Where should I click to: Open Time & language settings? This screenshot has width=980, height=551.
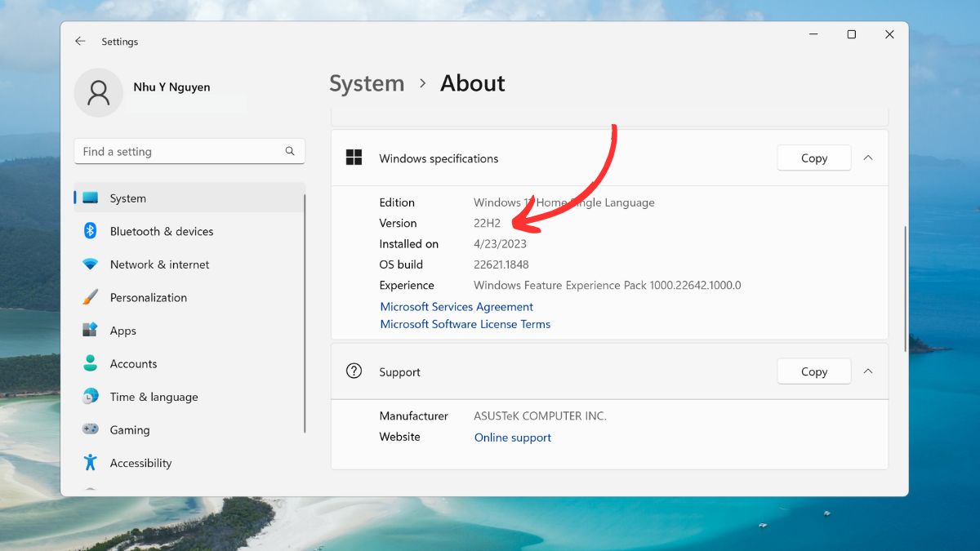189,397
